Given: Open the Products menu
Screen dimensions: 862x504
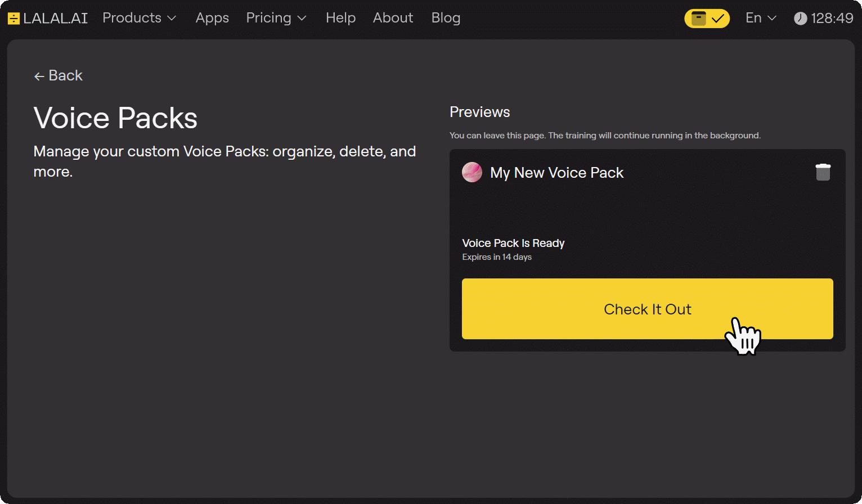Looking at the screenshot, I should pos(132,18).
